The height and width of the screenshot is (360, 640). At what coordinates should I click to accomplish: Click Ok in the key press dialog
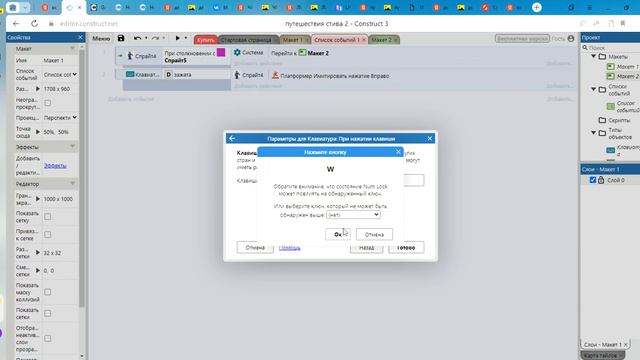click(x=338, y=234)
